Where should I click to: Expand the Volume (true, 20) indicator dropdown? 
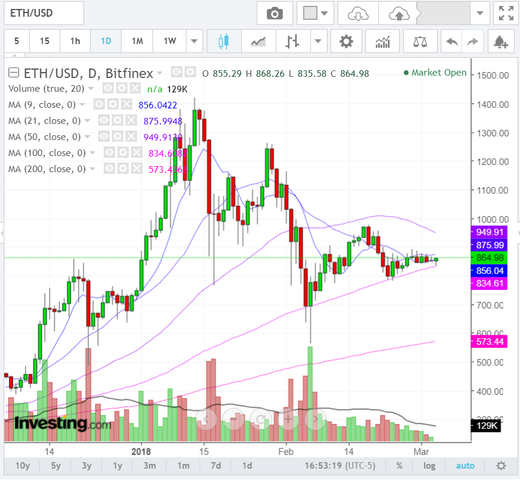tap(91, 89)
